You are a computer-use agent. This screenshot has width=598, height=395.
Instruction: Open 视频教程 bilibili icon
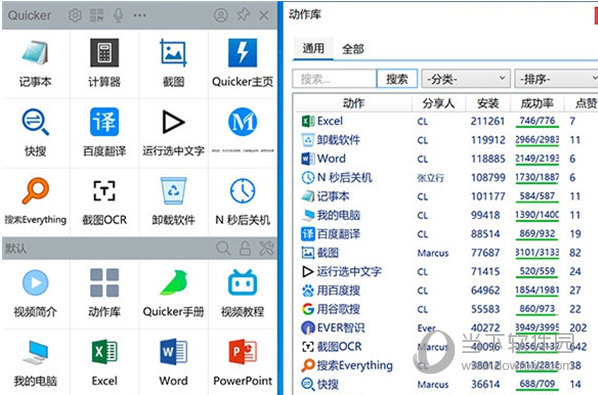pyautogui.click(x=243, y=283)
